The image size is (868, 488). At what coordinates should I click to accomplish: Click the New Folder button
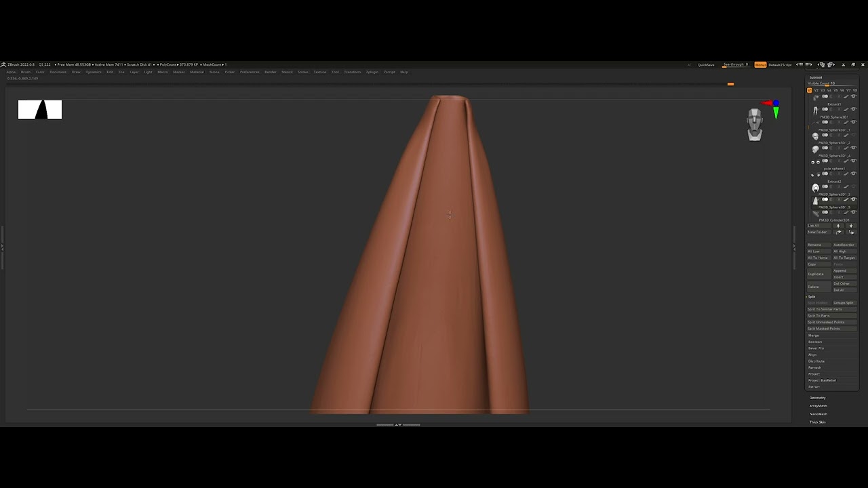(x=818, y=232)
